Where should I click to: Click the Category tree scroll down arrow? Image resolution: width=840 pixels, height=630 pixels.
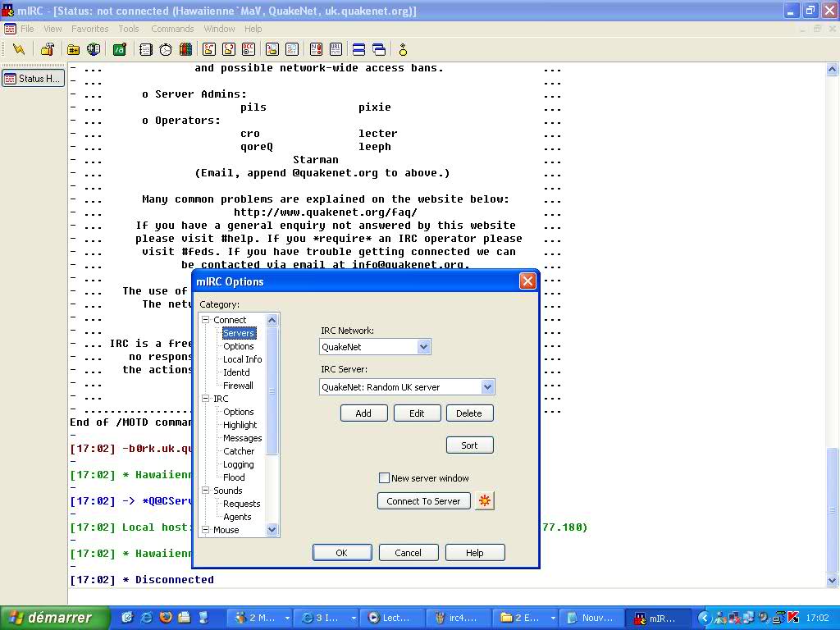click(272, 530)
